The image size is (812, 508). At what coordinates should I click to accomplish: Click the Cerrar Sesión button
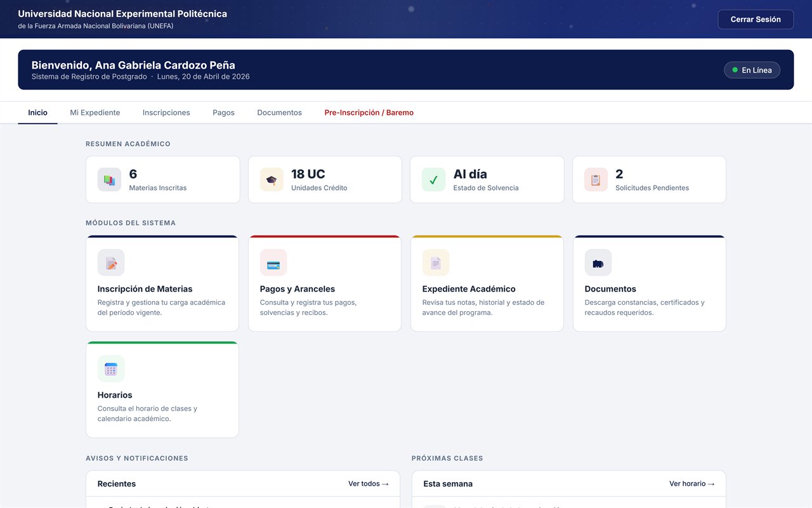[x=756, y=20]
